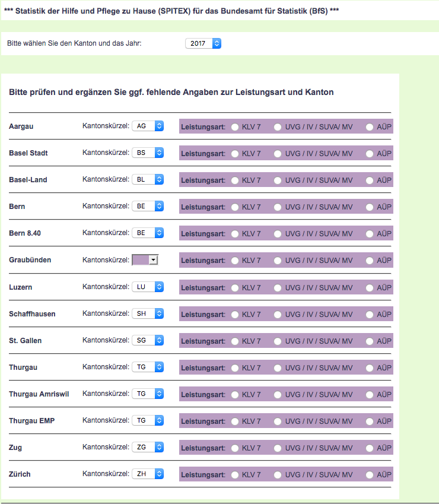Screen dimensions: 439x504
Task: Choose UVG / IV / SUVA/ MV for Basel-Land
Action: (278, 180)
